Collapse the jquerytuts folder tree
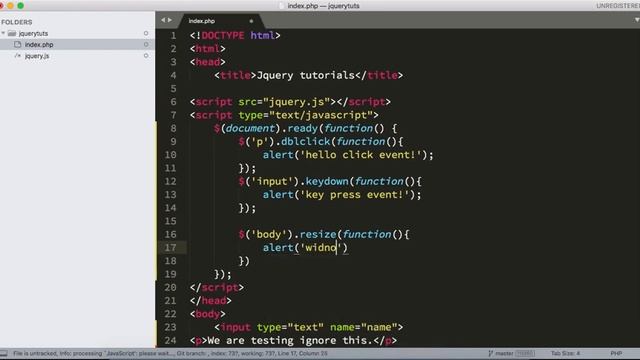Viewport: 640px width, 360px height. (3, 33)
